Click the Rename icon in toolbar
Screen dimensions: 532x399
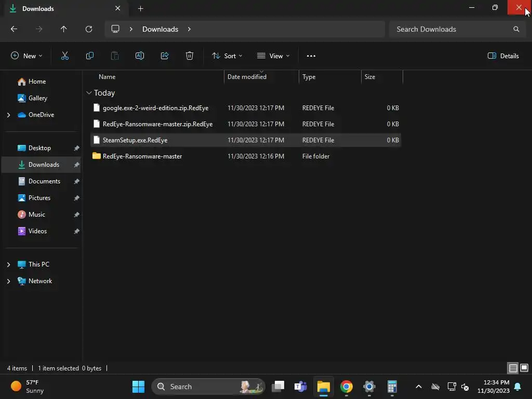click(140, 56)
